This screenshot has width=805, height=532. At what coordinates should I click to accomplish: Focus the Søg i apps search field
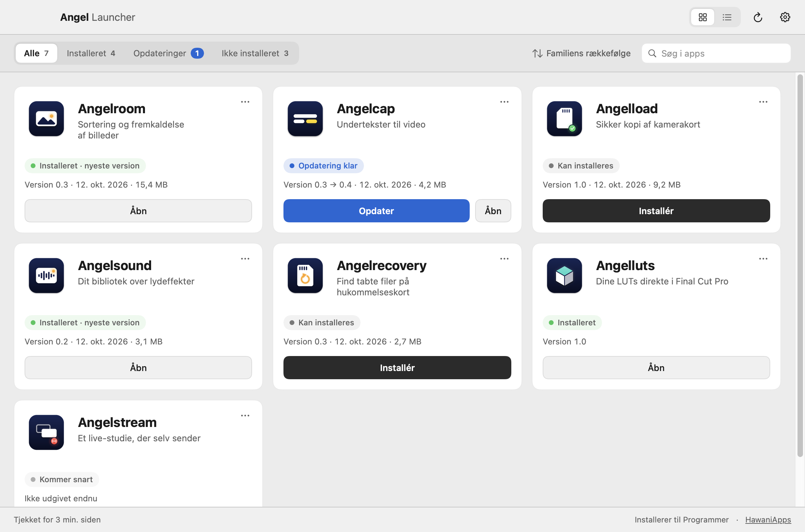pos(716,53)
